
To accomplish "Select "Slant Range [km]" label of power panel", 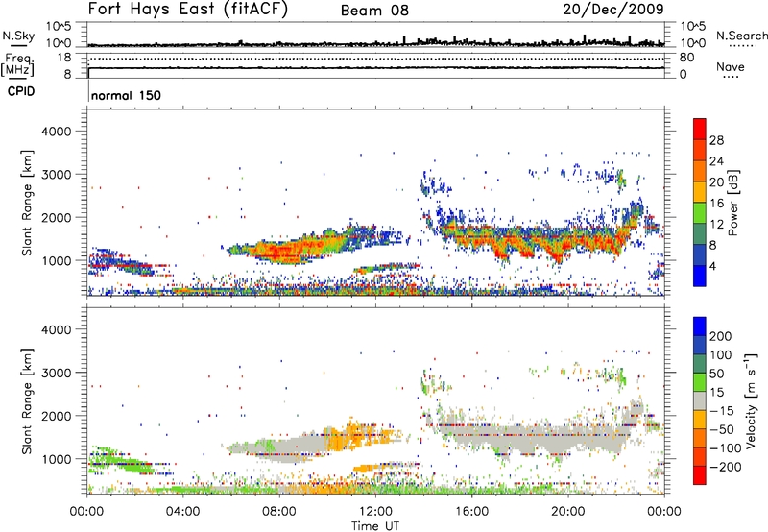I will (27, 203).
